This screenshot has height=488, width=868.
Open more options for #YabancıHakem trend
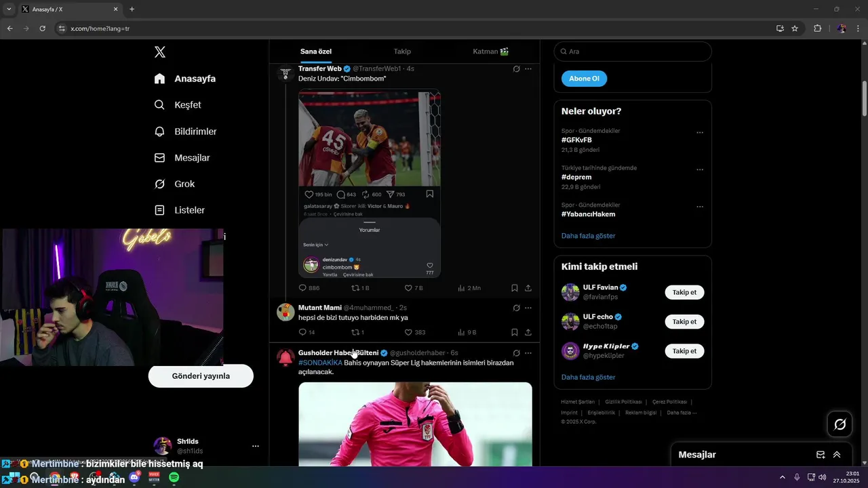click(x=700, y=207)
